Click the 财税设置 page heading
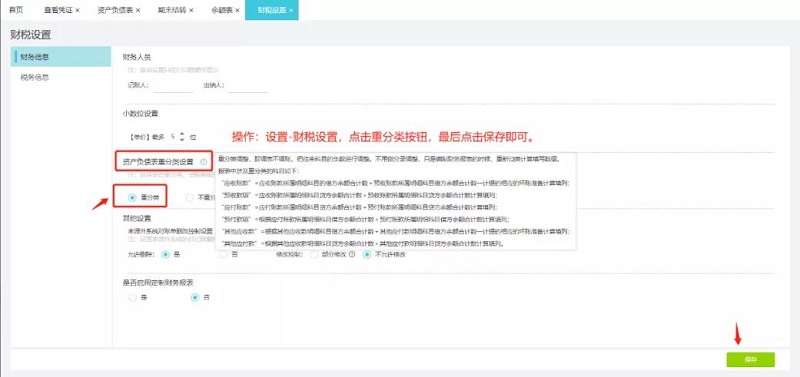 pos(31,35)
